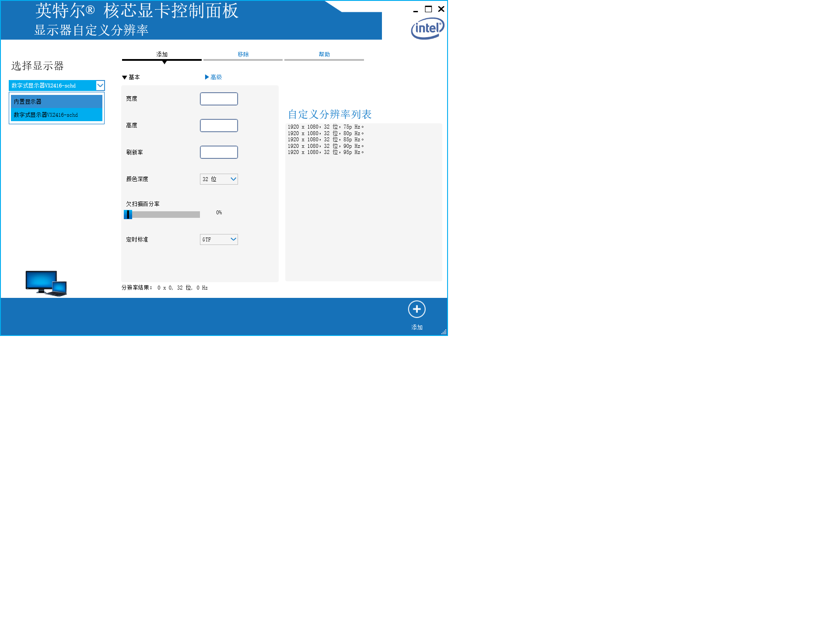The height and width of the screenshot is (636, 840).
Task: Click the 宽度 input field
Action: pyautogui.click(x=219, y=99)
